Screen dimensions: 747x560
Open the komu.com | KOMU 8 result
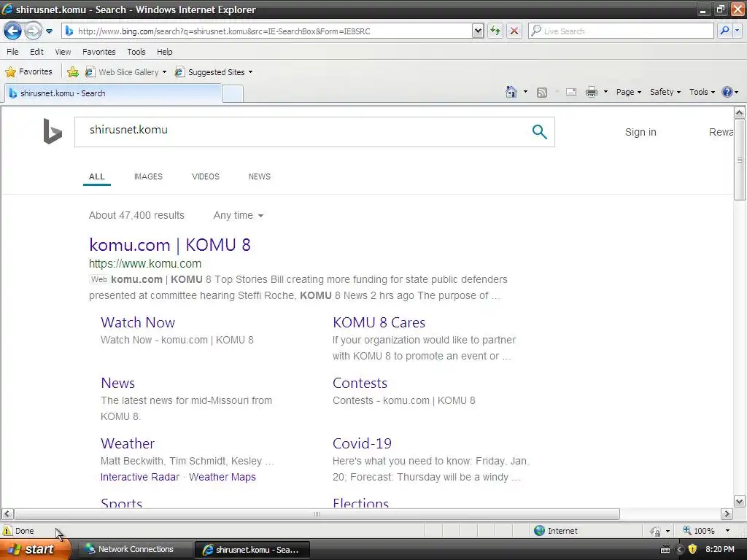tap(169, 245)
